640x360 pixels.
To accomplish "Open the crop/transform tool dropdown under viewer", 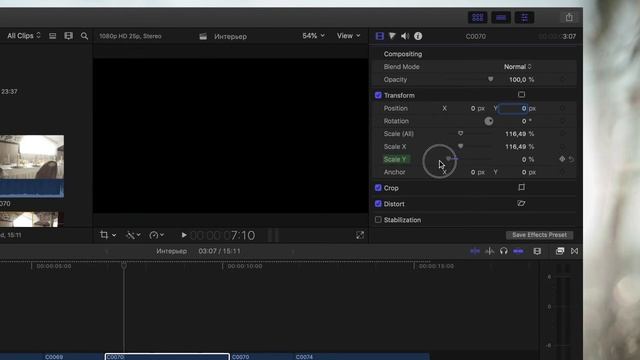I will point(108,235).
